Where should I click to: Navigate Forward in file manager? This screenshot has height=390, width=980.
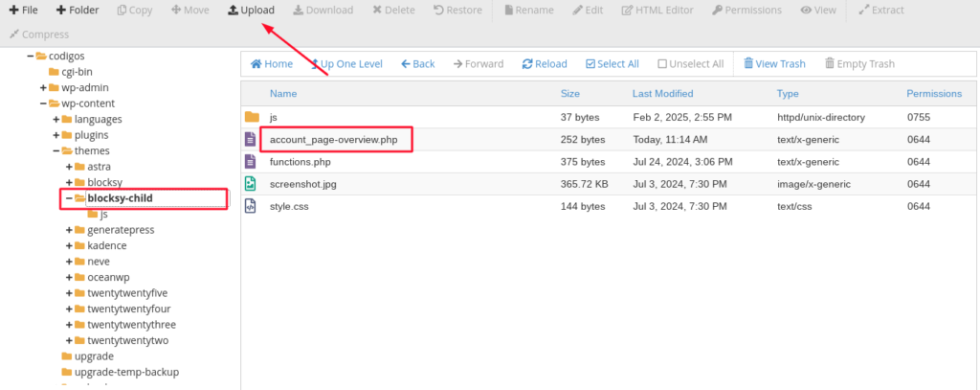point(479,64)
